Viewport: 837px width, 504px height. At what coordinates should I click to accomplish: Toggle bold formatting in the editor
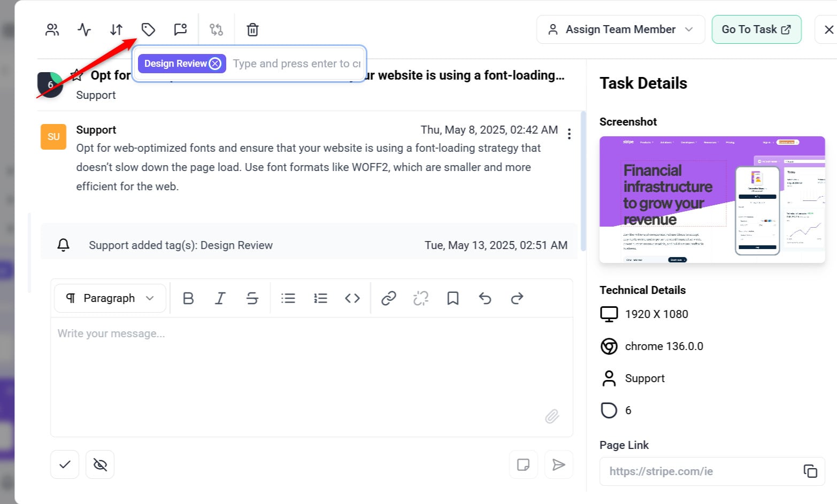pyautogui.click(x=188, y=298)
